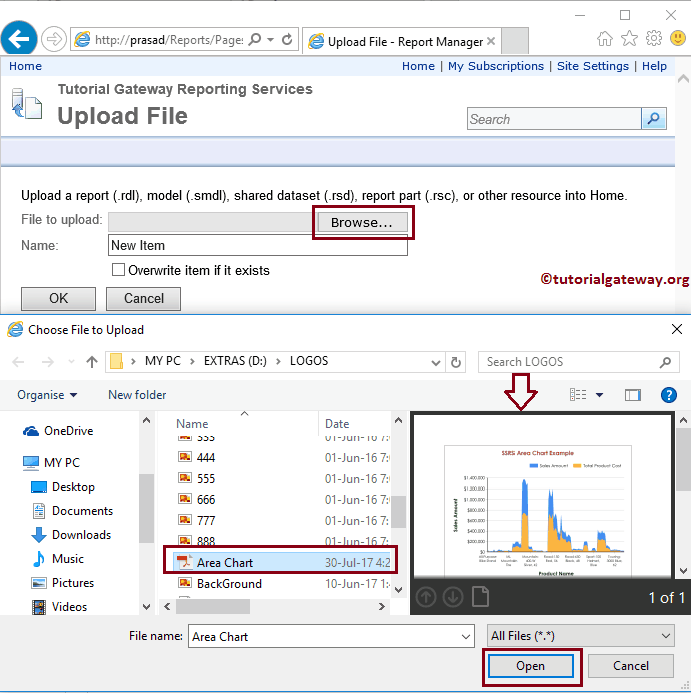
Task: Change file view layout icon
Action: 578,395
